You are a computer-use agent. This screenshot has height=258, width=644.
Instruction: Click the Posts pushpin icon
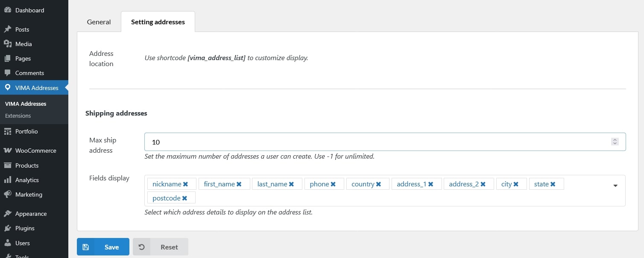[7, 29]
